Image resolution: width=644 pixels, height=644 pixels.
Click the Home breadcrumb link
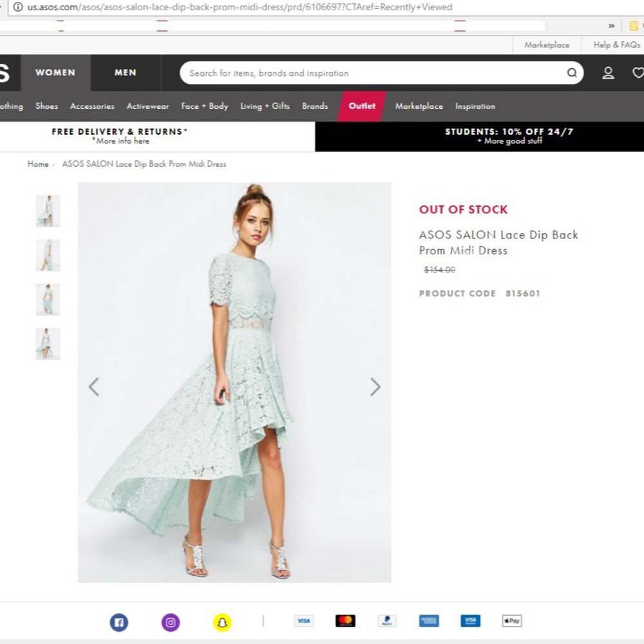pos(38,164)
